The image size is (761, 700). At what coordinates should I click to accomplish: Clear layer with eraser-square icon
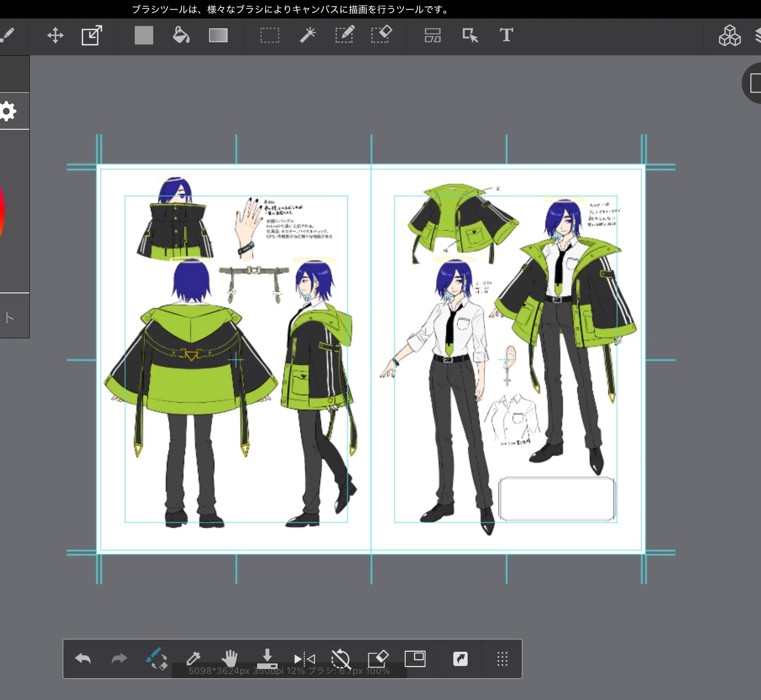(x=378, y=659)
